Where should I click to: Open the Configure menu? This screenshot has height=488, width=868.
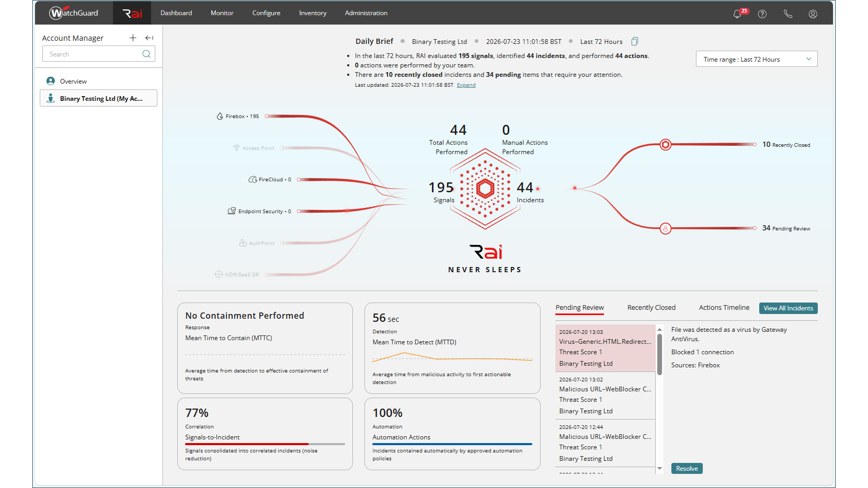point(266,13)
